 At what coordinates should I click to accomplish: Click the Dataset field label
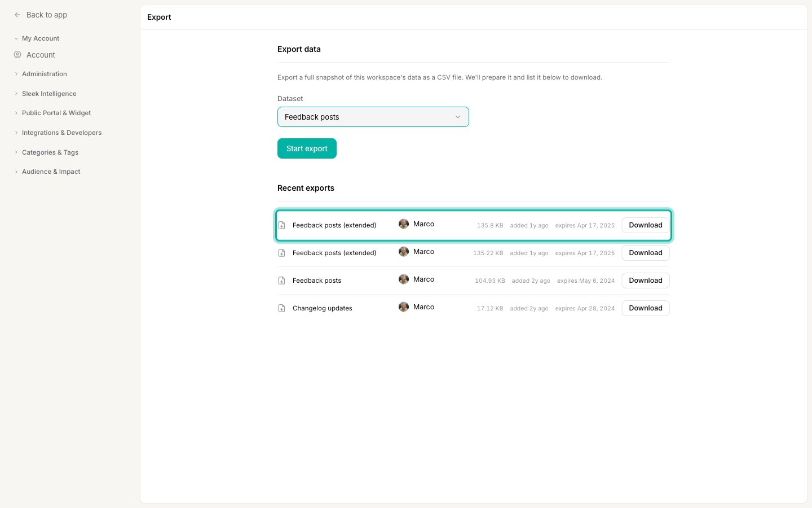tap(290, 98)
